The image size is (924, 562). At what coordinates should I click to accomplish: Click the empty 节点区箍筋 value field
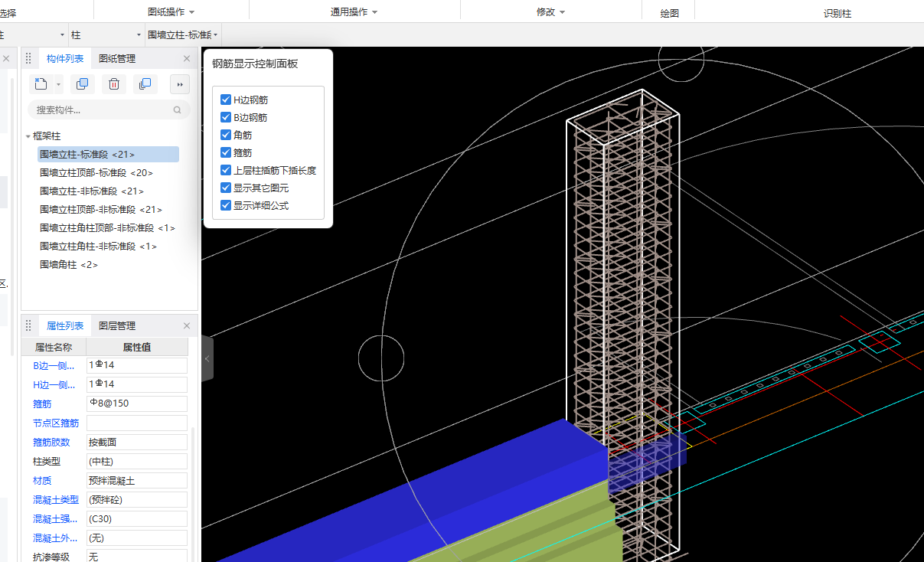pyautogui.click(x=137, y=423)
